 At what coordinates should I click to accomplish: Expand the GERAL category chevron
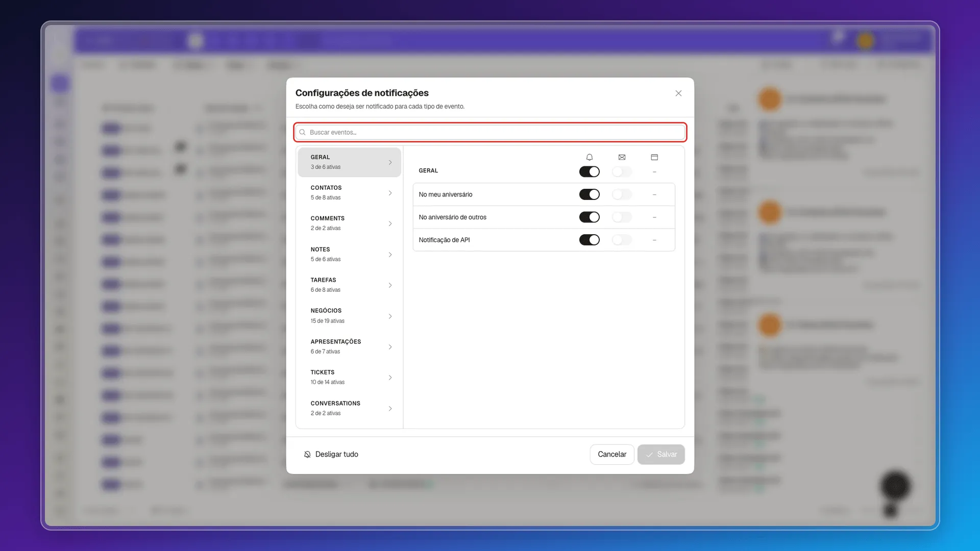(x=390, y=162)
